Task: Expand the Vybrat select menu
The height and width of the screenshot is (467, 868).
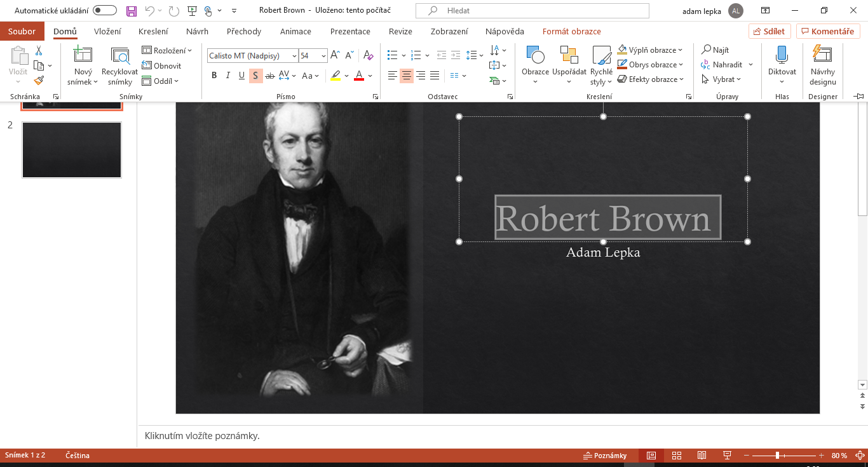Action: tap(722, 79)
